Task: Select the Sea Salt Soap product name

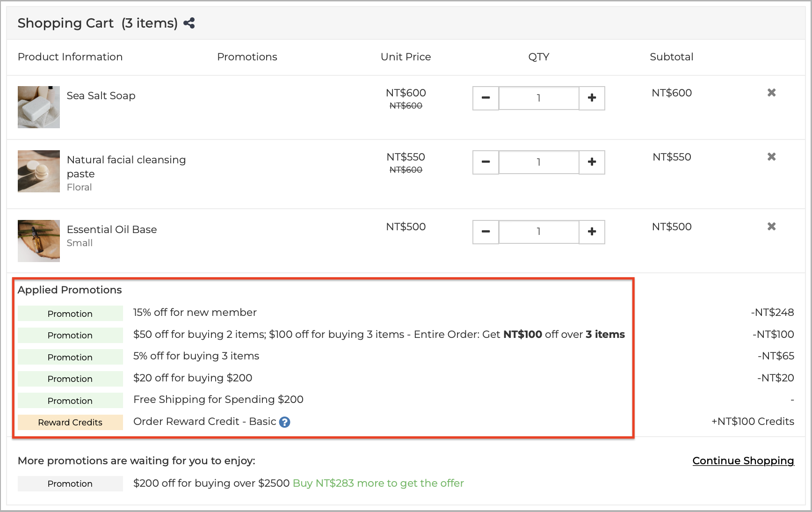Action: (101, 95)
